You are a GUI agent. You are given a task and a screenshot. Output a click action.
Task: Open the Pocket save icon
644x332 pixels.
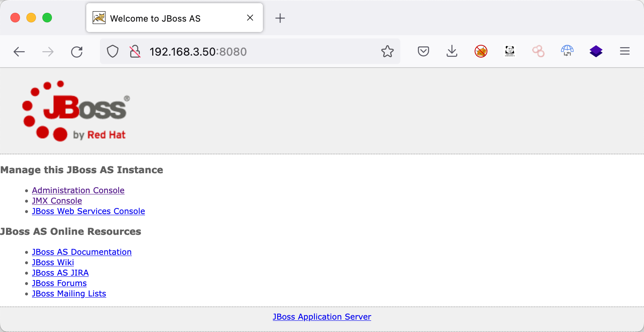coord(423,52)
